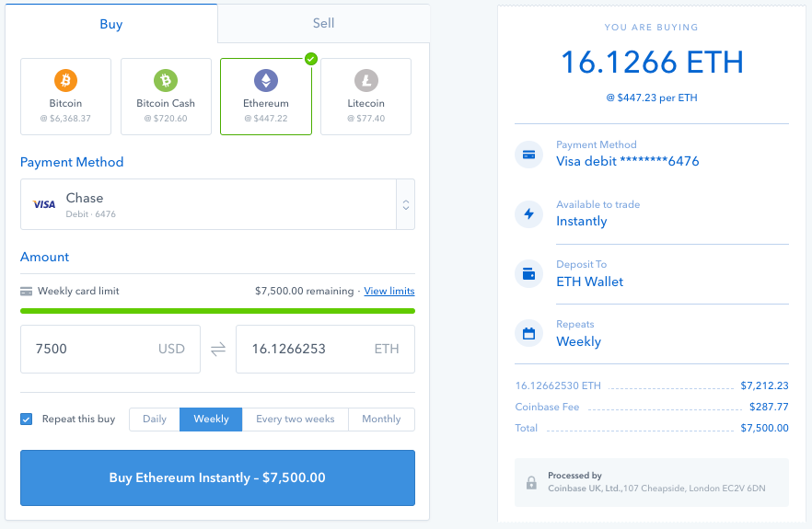
Task: Select Daily repeat frequency
Action: [x=155, y=420]
